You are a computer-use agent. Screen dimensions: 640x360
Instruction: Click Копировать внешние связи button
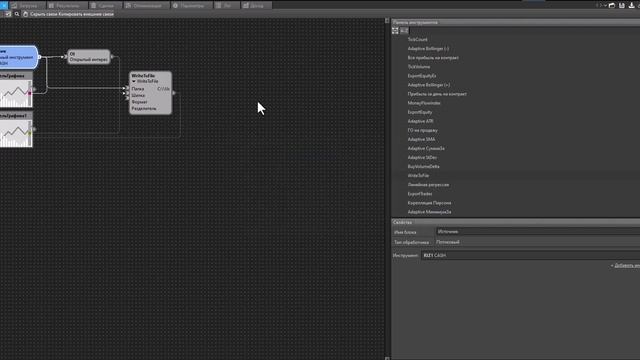coord(86,14)
